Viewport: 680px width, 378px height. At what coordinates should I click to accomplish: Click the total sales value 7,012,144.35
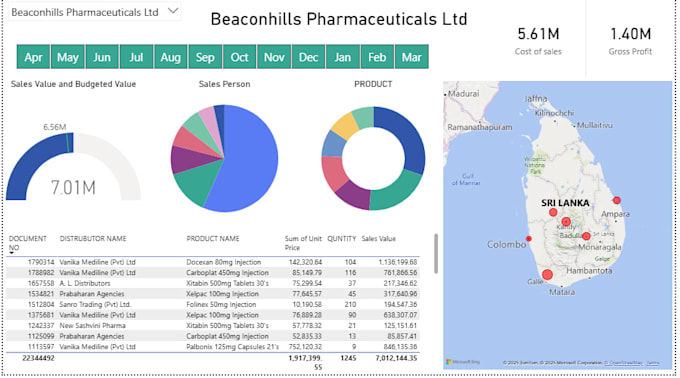point(396,358)
